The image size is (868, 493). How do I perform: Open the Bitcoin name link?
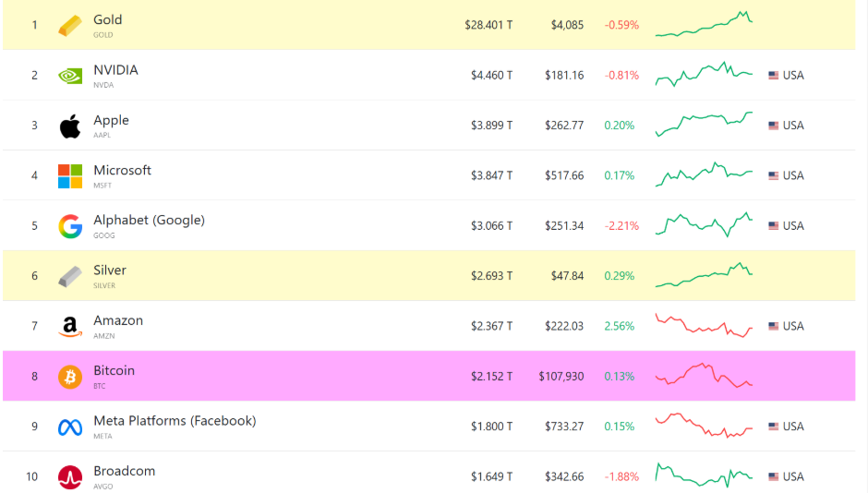coord(114,370)
